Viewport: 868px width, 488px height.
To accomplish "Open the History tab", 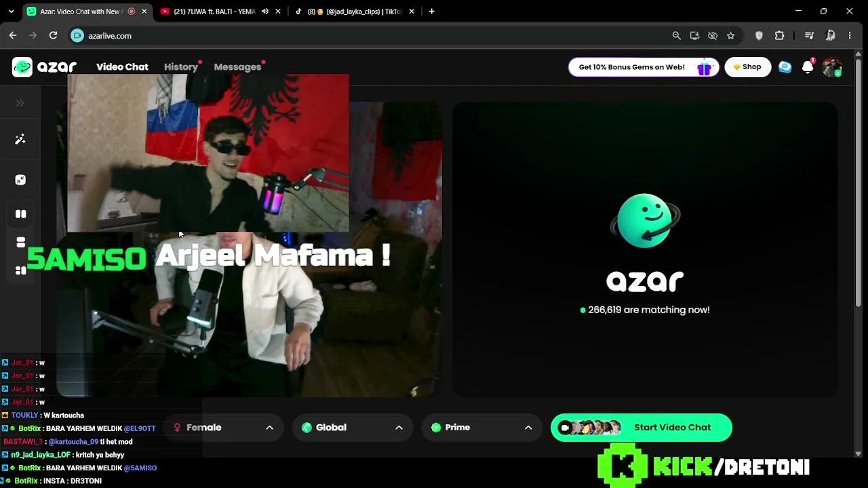I will tap(181, 66).
